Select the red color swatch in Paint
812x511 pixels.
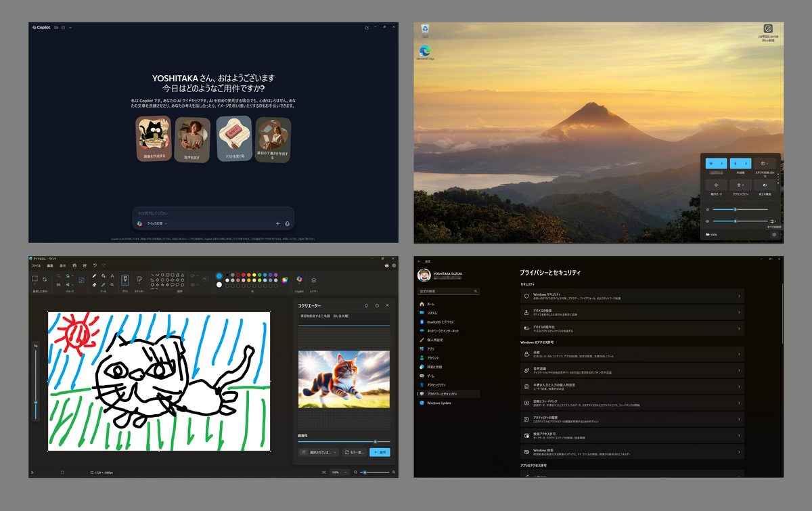(x=243, y=275)
